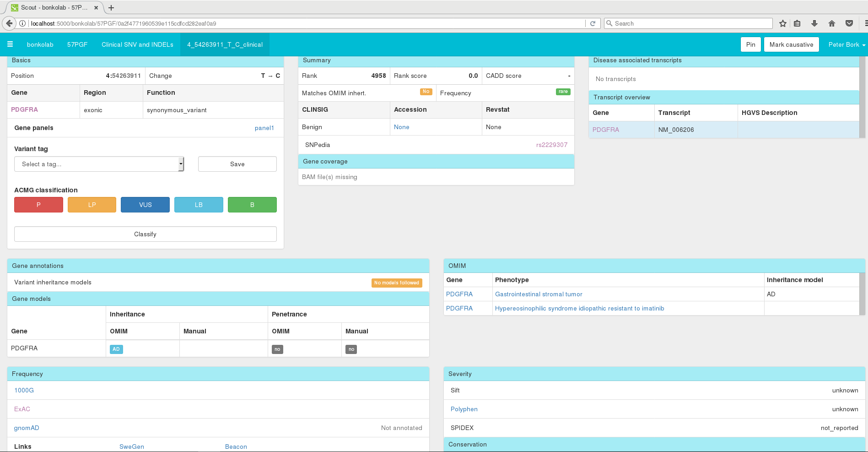The height and width of the screenshot is (452, 868).
Task: Navigate to the bonkolab institute
Action: coord(40,44)
